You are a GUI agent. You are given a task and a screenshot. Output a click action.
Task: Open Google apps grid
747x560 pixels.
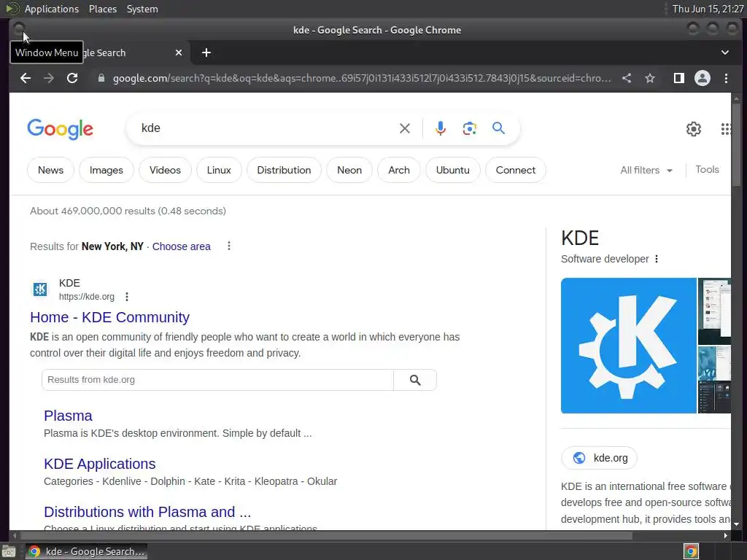pos(726,129)
